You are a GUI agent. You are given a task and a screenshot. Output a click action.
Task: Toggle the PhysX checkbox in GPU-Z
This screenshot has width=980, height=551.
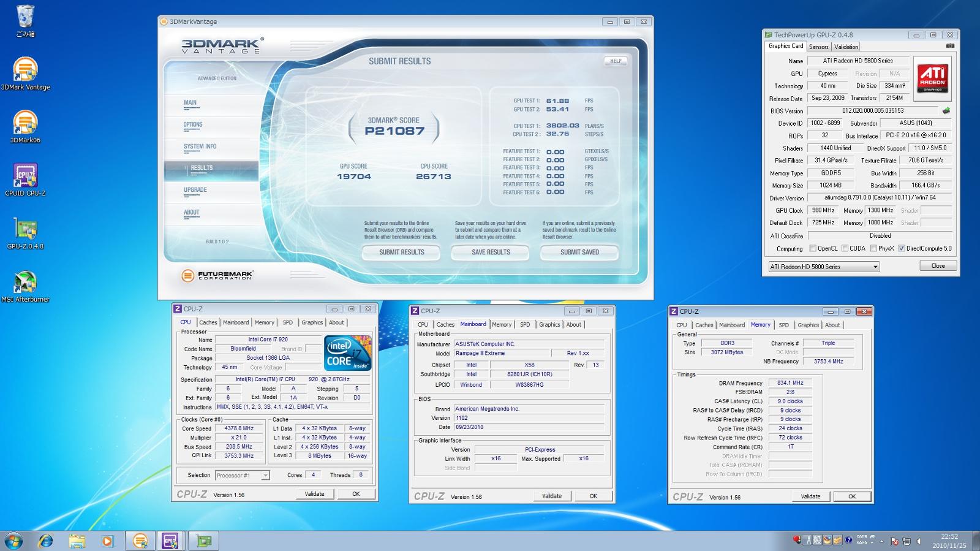coord(873,249)
